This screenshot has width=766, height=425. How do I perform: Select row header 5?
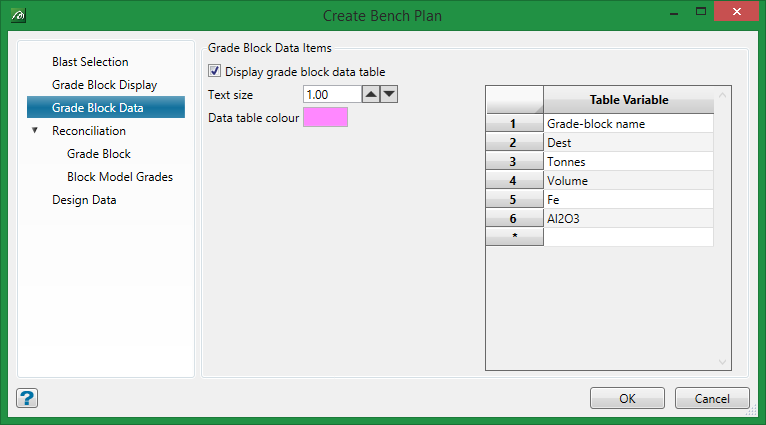tap(515, 199)
